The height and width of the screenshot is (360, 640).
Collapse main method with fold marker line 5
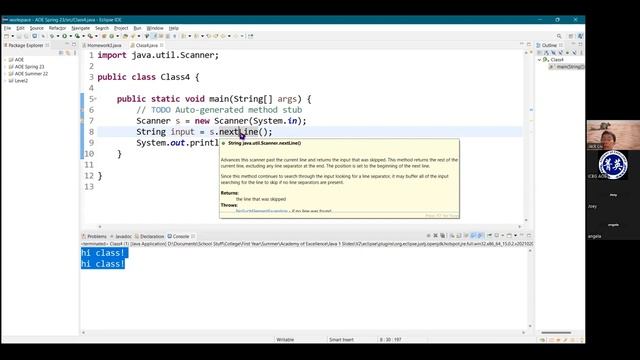pyautogui.click(x=96, y=99)
